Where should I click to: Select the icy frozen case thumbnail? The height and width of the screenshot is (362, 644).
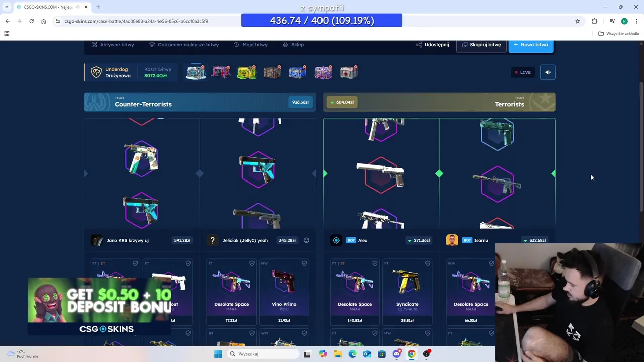pyautogui.click(x=195, y=72)
